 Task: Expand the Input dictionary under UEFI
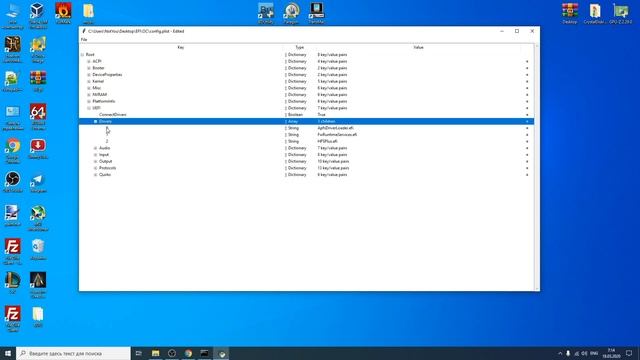(x=96, y=155)
